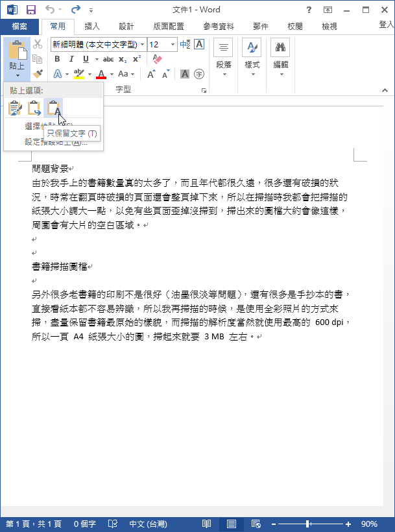Switch to Web Layout view
395x532 pixels.
point(256,524)
